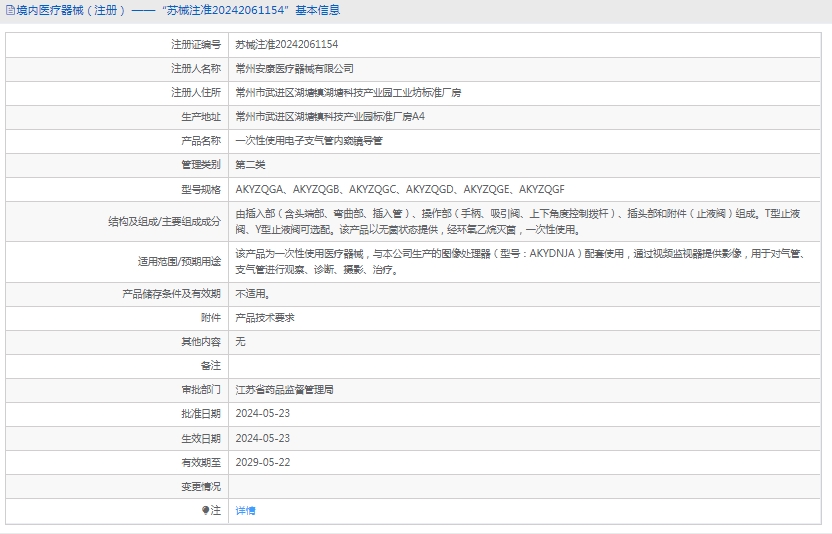This screenshot has width=832, height=534.
Task: Click the expiry date 2029-05-22
Action: coord(262,462)
